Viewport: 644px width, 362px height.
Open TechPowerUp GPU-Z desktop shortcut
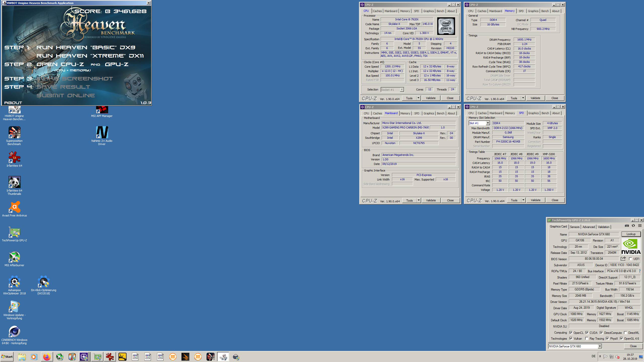14,234
